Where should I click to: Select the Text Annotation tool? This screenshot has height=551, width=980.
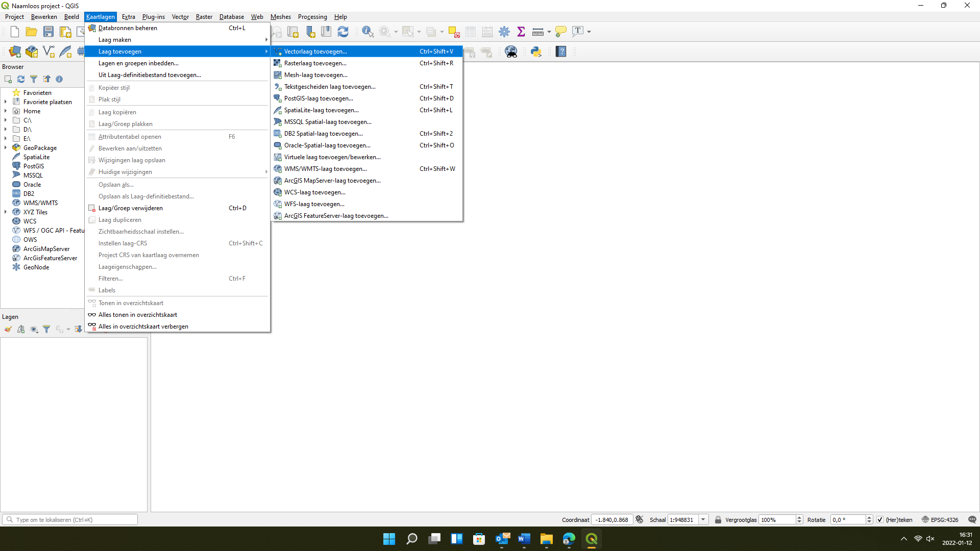point(578,32)
